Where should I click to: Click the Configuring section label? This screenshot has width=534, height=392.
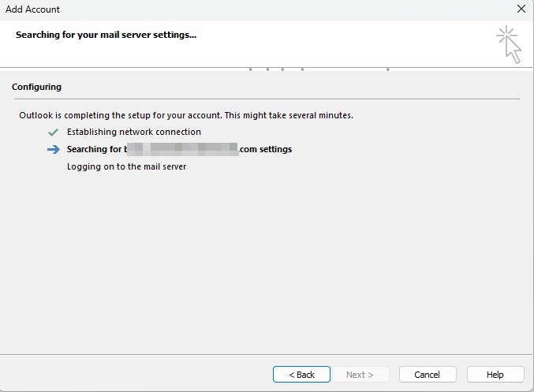(36, 87)
